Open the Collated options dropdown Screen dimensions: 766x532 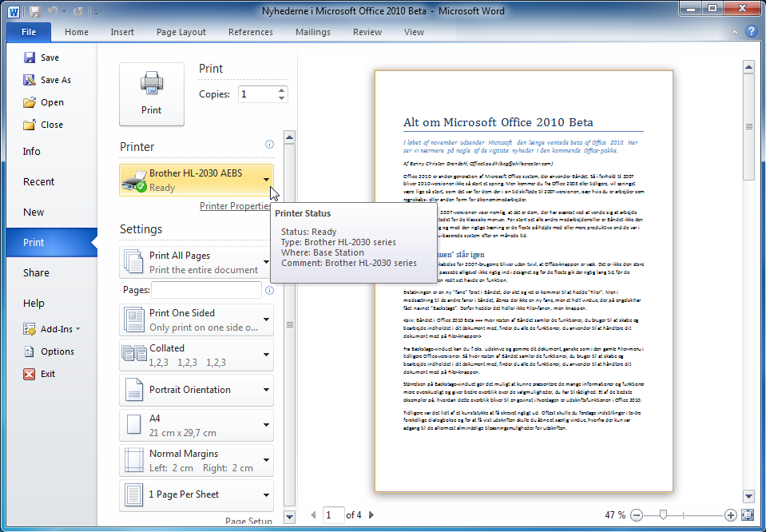[266, 355]
